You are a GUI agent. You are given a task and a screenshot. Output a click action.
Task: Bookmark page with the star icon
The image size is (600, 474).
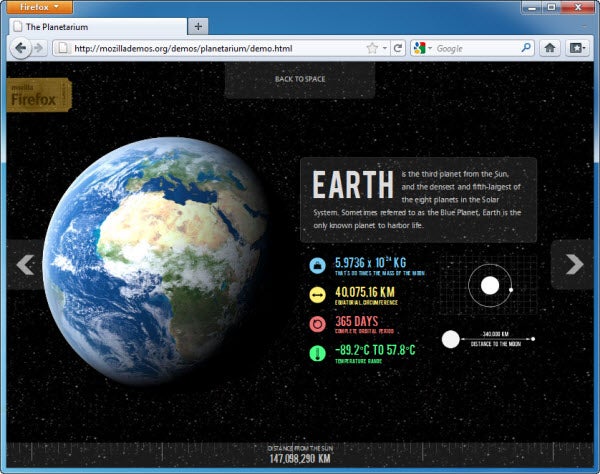pos(372,48)
